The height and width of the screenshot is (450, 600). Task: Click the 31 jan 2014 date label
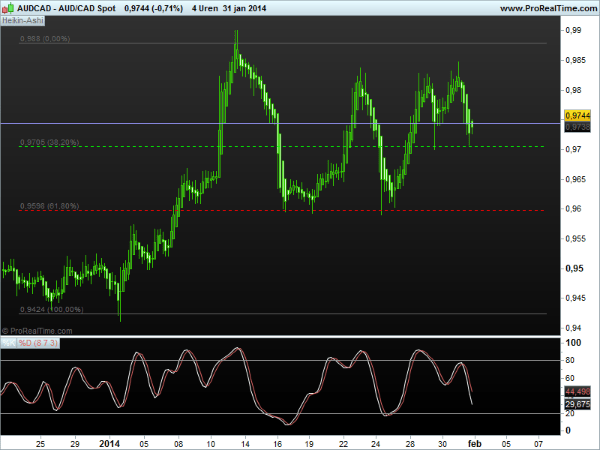pyautogui.click(x=244, y=8)
